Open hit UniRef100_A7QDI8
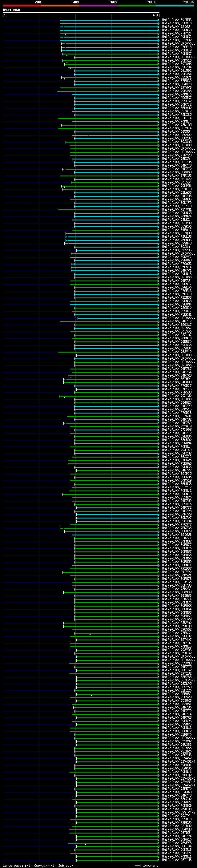This screenshot has height=868, width=197. (176, 413)
